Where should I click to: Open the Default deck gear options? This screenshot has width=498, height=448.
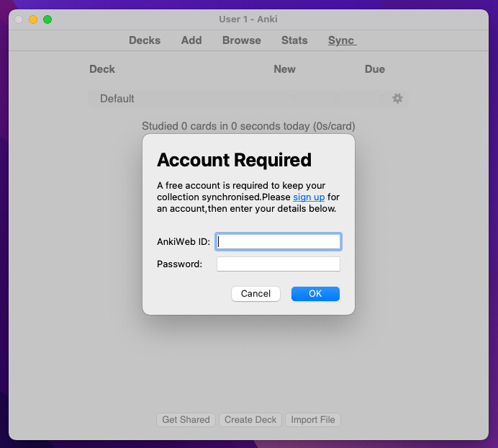coord(397,99)
